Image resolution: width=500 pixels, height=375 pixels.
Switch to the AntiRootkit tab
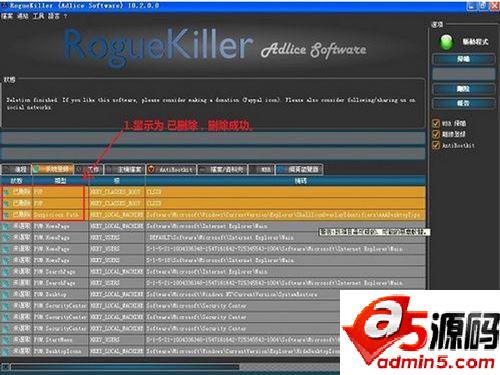171,169
